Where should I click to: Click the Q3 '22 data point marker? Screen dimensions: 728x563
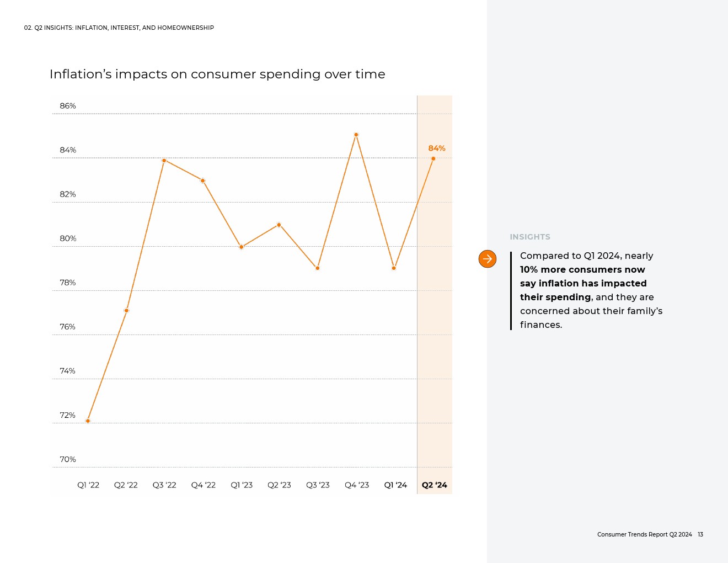pos(164,161)
